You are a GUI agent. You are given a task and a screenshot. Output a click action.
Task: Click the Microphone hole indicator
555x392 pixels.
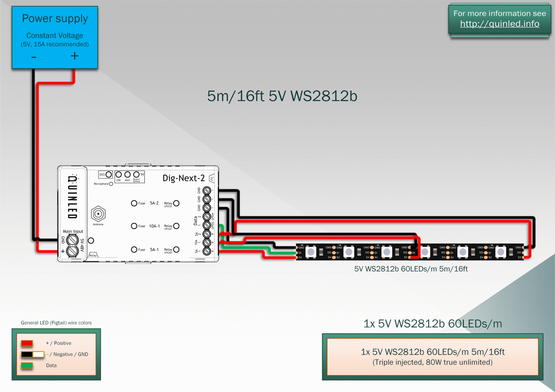click(x=111, y=184)
